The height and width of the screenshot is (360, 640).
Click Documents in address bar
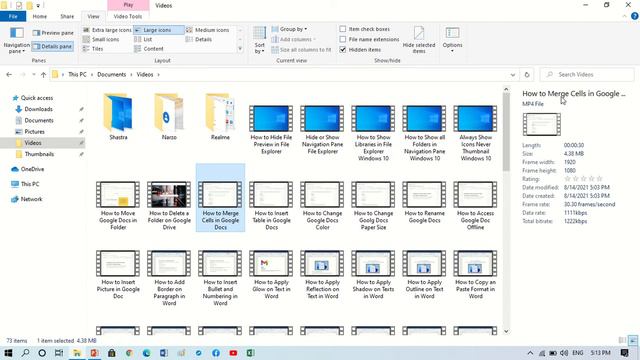tap(111, 74)
